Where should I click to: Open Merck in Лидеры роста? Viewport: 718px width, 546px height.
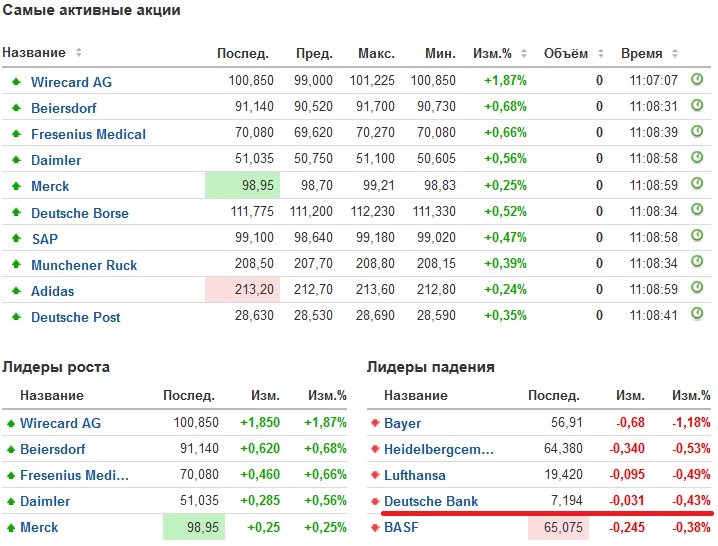39,528
